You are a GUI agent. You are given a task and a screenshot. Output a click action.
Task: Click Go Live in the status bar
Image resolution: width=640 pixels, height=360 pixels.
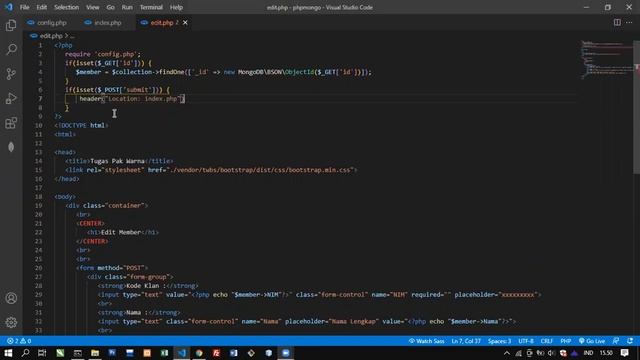click(x=592, y=341)
